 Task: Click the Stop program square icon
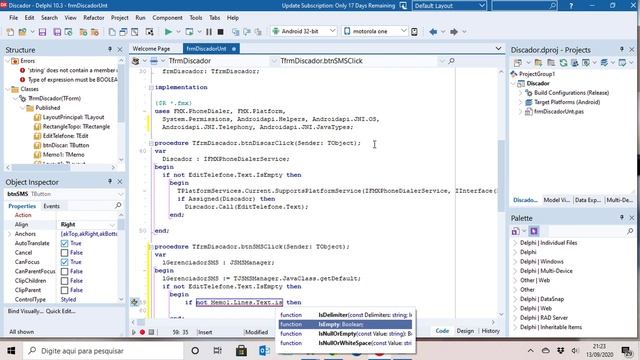[220, 31]
